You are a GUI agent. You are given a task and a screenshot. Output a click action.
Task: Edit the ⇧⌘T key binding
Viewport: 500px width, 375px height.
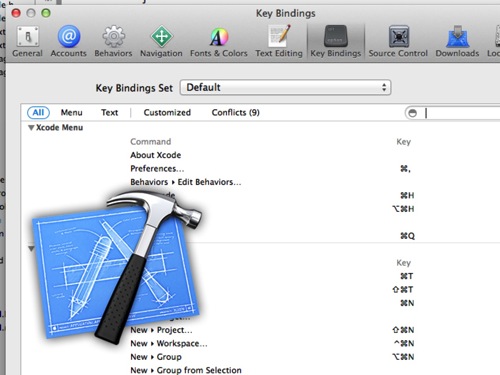[x=403, y=290]
